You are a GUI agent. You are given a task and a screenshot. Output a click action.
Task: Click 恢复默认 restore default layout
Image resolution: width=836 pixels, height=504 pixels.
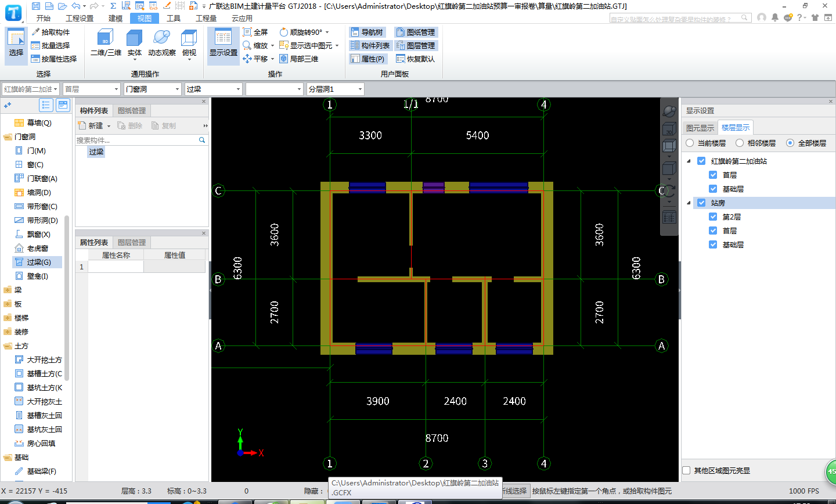pyautogui.click(x=416, y=59)
